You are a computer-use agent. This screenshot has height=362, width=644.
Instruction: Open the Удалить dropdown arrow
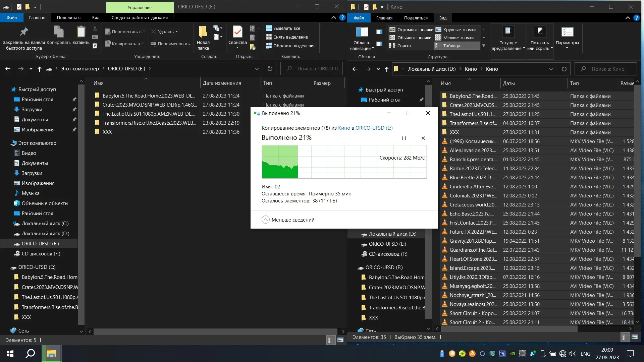pyautogui.click(x=177, y=32)
